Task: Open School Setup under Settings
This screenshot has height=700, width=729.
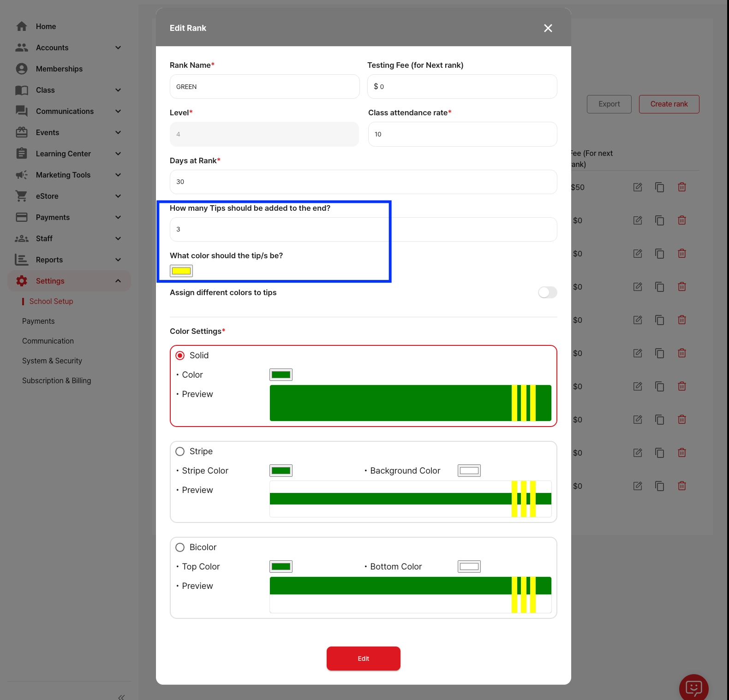Action: 51,301
